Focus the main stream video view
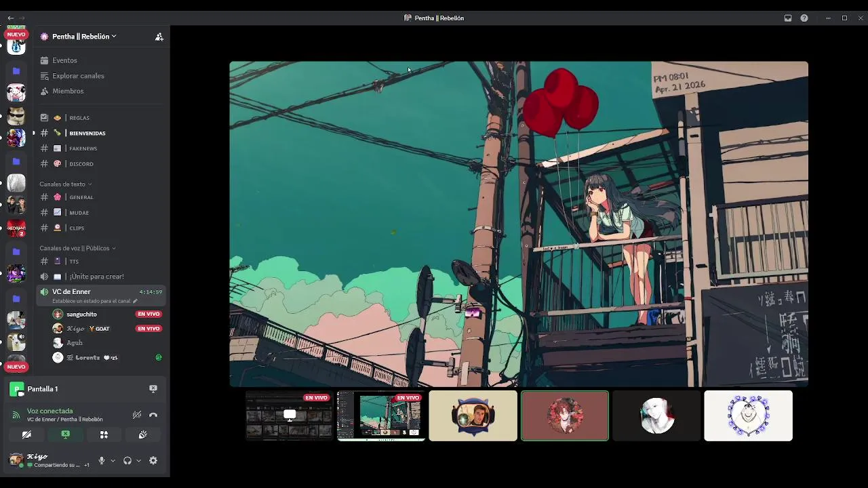This screenshot has width=868, height=488. pyautogui.click(x=519, y=224)
